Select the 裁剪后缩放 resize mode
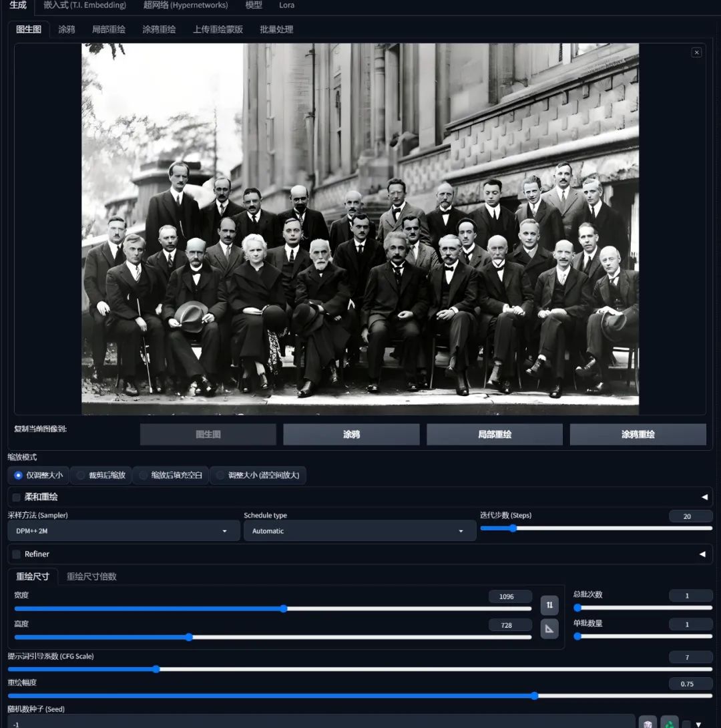 (x=101, y=475)
